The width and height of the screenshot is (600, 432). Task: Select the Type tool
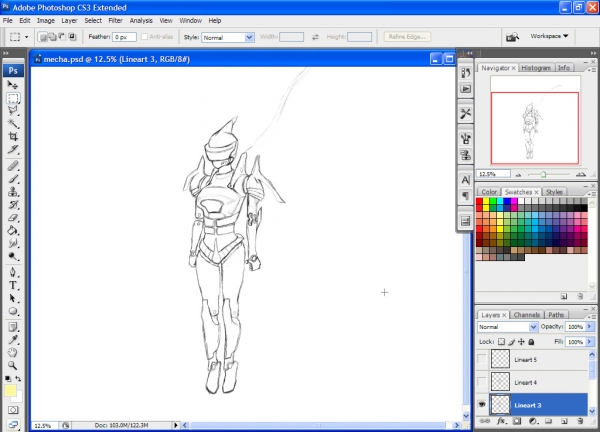13,285
